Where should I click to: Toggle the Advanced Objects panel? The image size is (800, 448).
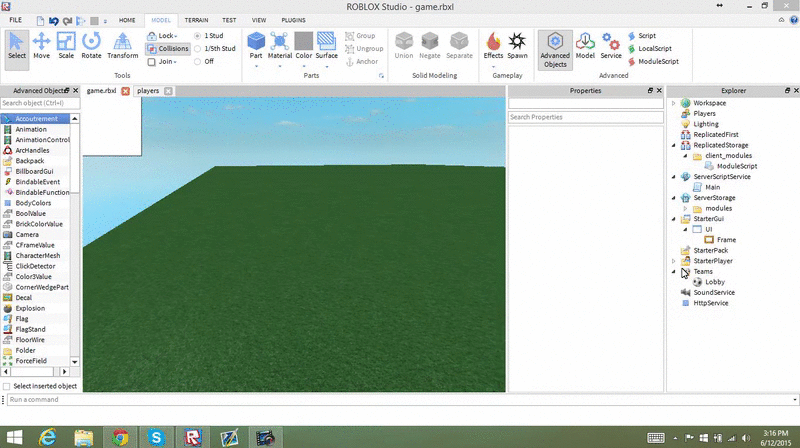click(x=555, y=49)
